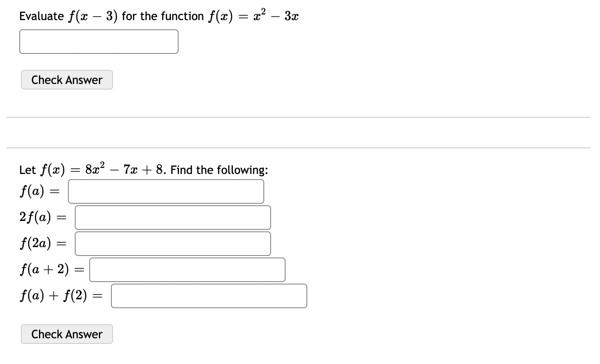Click the empty answer box for the first question
The width and height of the screenshot is (600, 364).
[99, 41]
